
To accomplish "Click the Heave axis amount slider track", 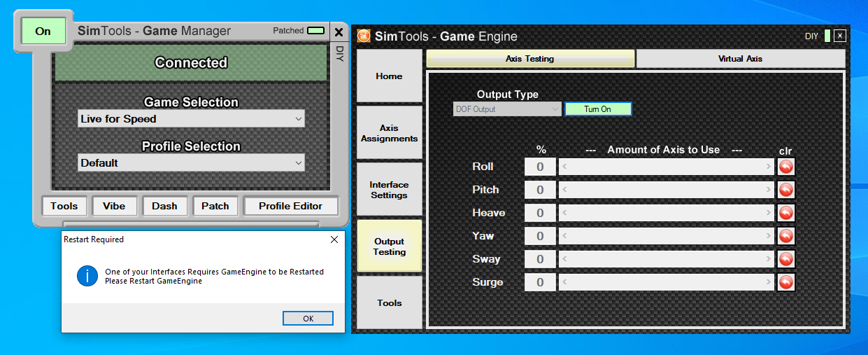I will (x=667, y=213).
